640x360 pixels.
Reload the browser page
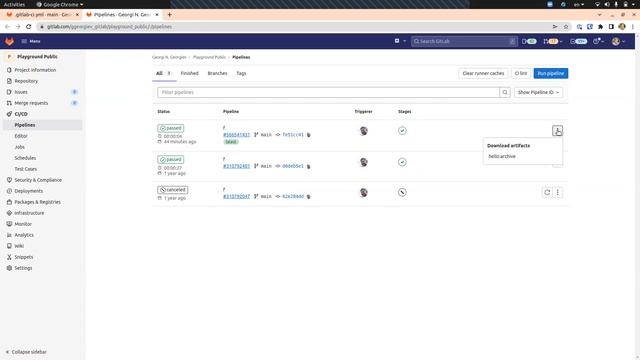point(29,27)
